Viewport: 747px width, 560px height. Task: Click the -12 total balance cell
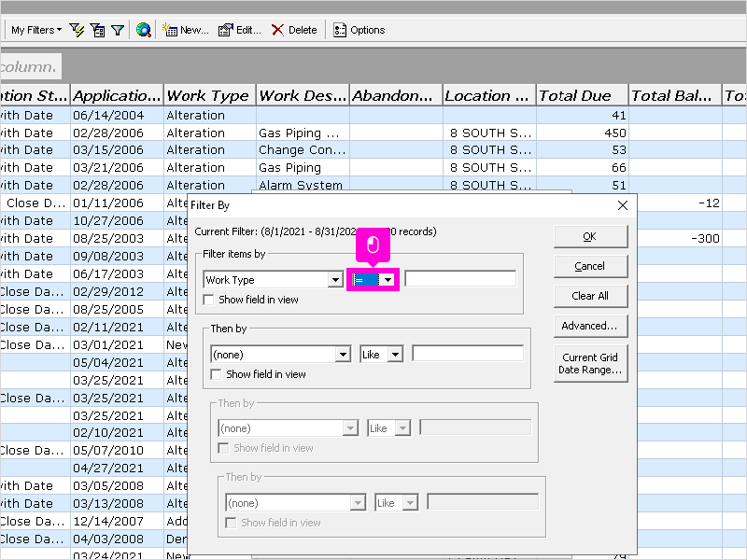680,203
